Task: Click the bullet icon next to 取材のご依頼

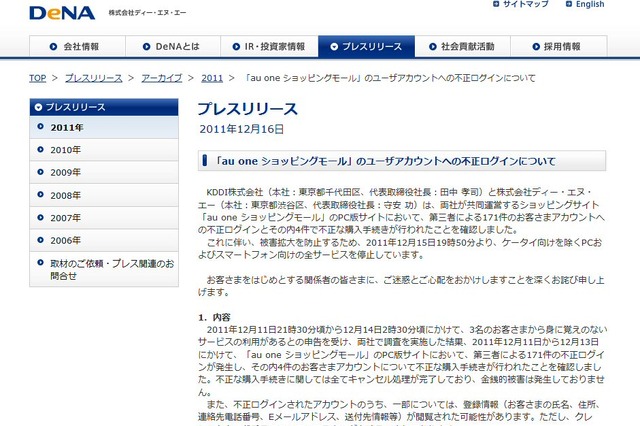Action: pos(40,262)
